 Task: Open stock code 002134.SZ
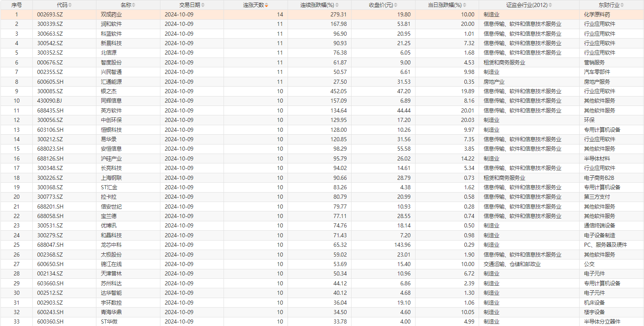click(50, 273)
